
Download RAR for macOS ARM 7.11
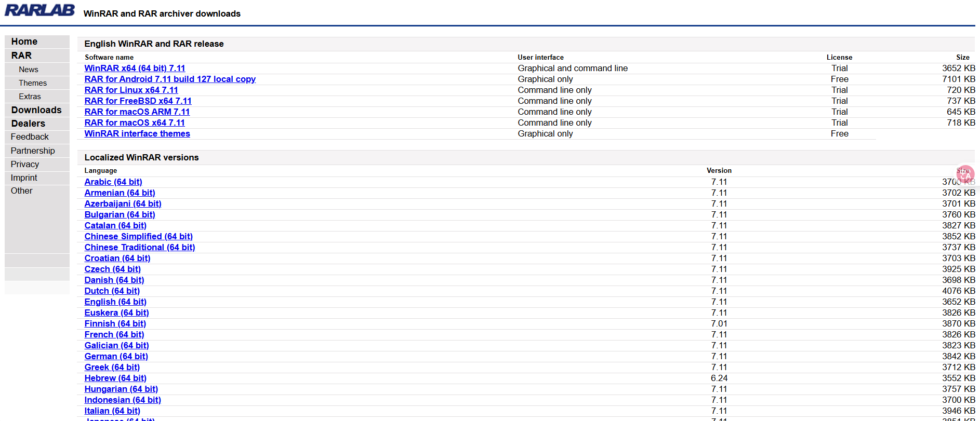coord(137,112)
